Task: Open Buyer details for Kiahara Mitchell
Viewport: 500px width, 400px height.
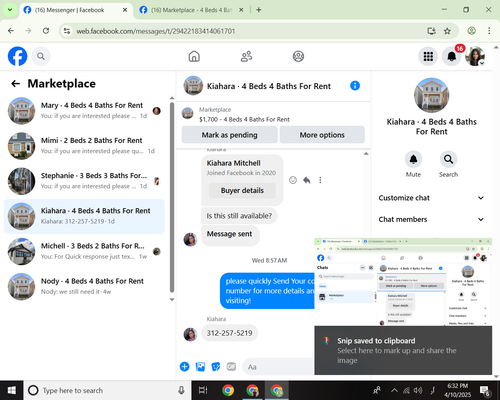Action: (242, 190)
